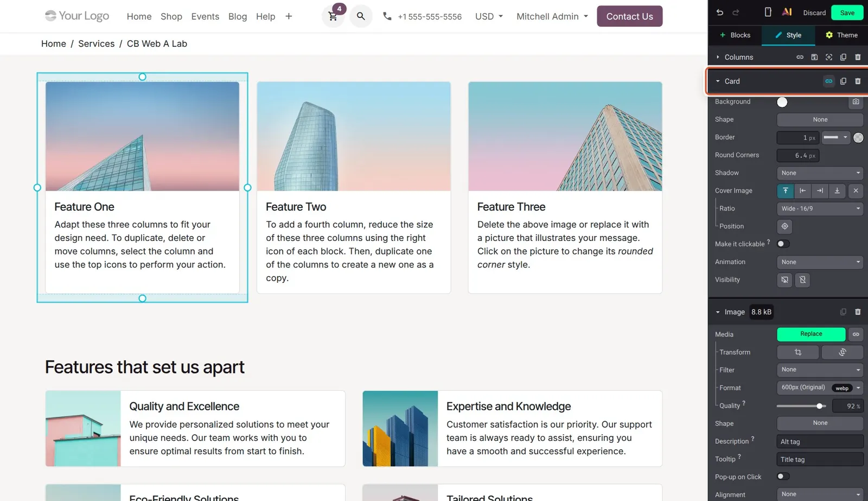Viewport: 868px width, 501px height.
Task: Click the plus icon after Help
Action: (x=289, y=16)
